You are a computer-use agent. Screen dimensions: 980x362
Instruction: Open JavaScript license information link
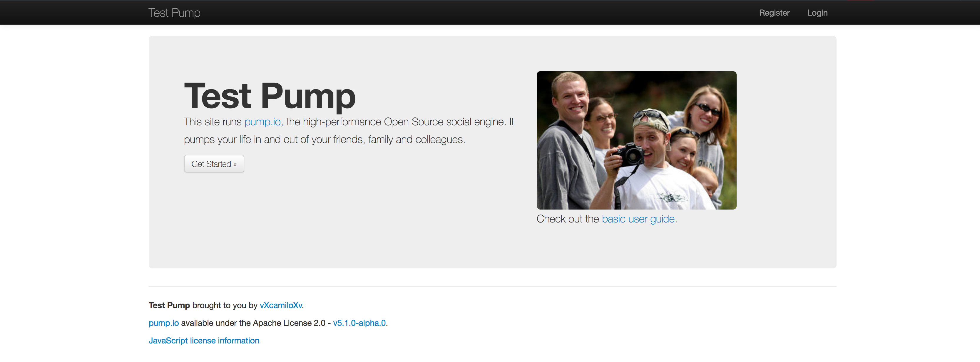click(204, 341)
